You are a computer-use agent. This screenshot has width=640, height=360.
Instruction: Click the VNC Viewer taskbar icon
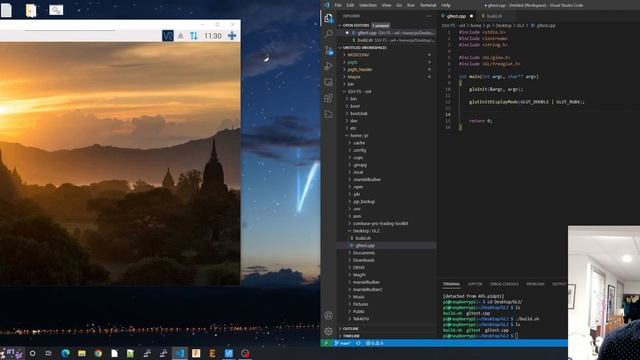tap(229, 353)
